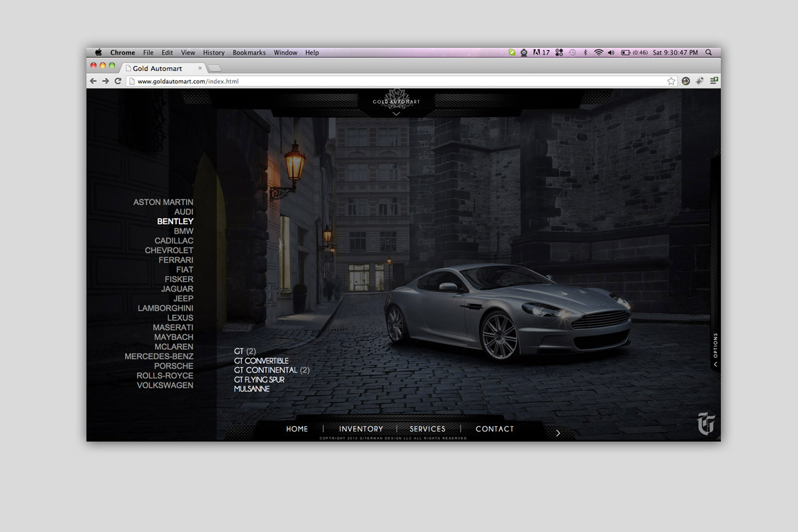Open the Inventory section

pos(361,429)
